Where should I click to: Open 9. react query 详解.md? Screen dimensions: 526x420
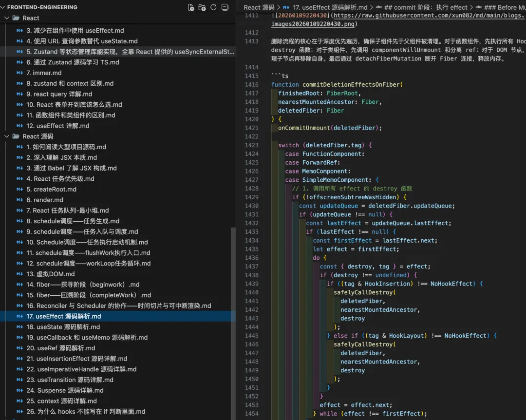pos(118,94)
